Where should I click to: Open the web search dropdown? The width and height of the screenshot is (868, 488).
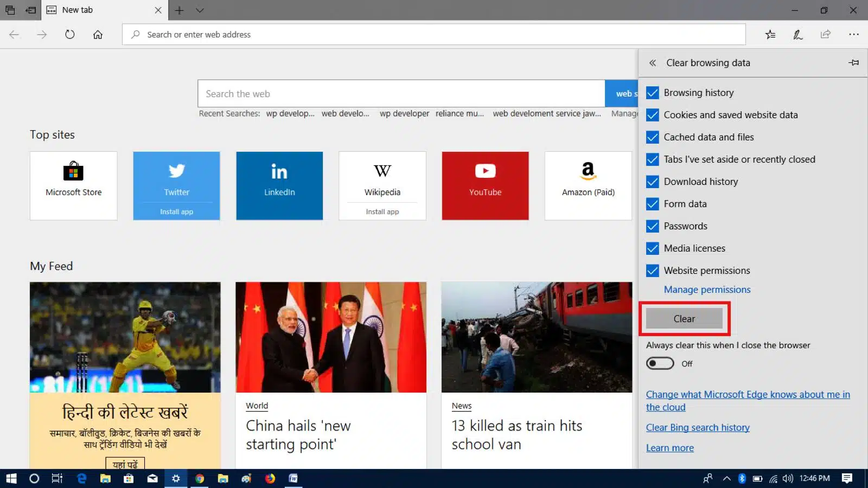click(625, 93)
